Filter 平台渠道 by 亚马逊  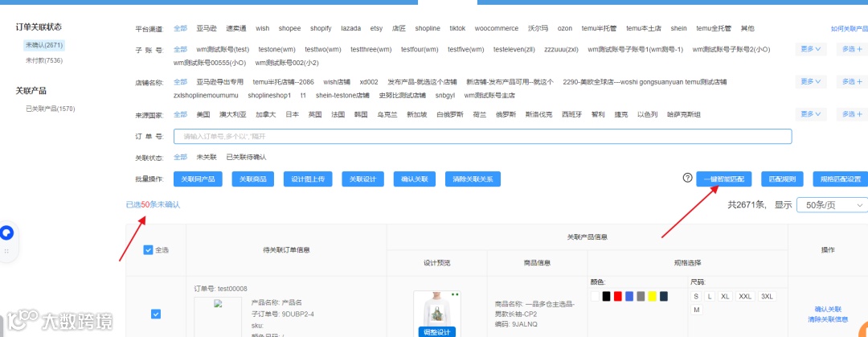pyautogui.click(x=207, y=28)
